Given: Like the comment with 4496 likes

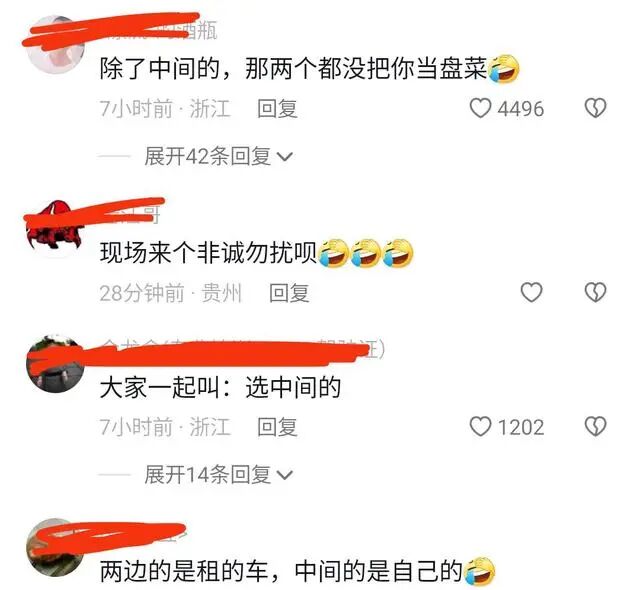Looking at the screenshot, I should (480, 109).
